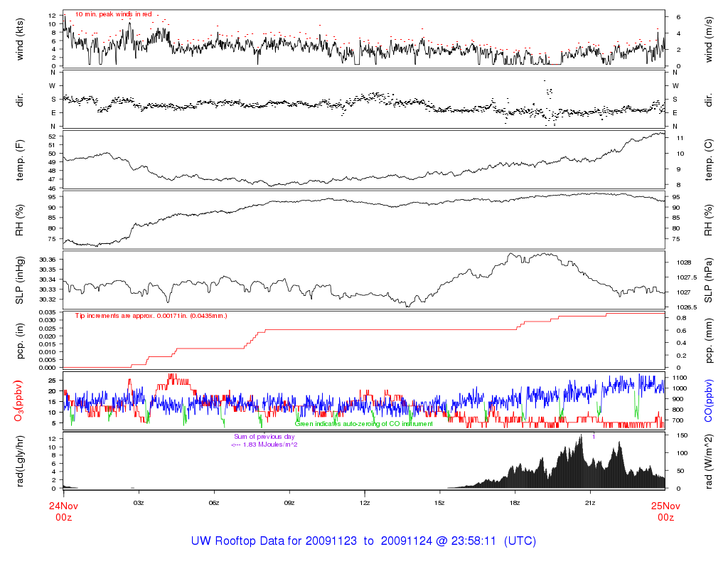This screenshot has height=569, width=728.
Task: Click the '06z' time axis tick label
Action: point(213,503)
